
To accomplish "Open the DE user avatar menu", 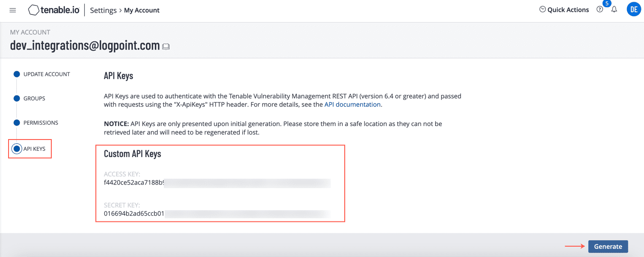I will click(x=634, y=9).
